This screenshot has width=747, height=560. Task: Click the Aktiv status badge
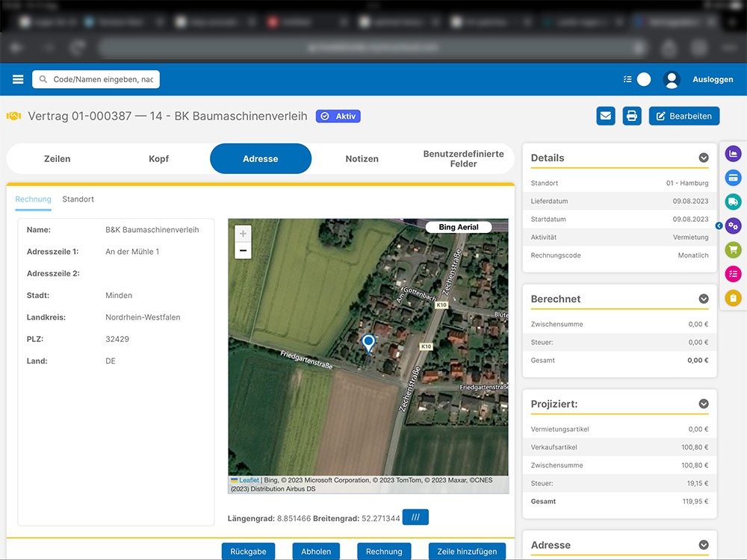click(338, 116)
